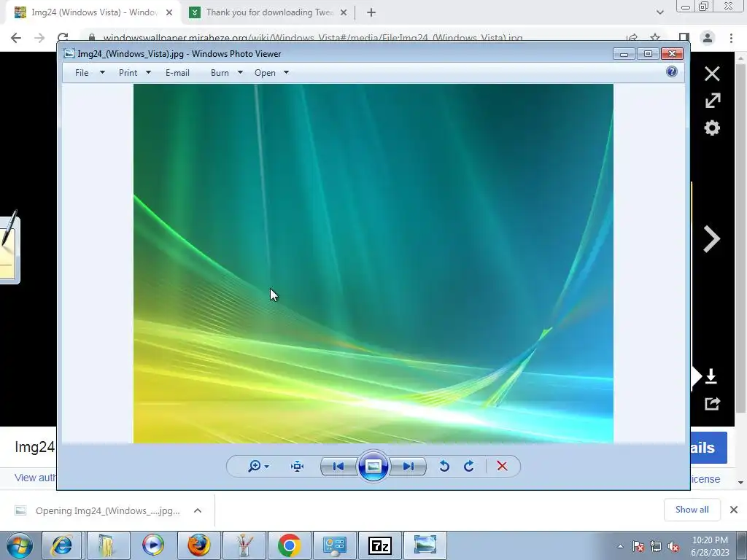The width and height of the screenshot is (747, 560).
Task: Close the Chrome downloads bar
Action: pos(734,510)
